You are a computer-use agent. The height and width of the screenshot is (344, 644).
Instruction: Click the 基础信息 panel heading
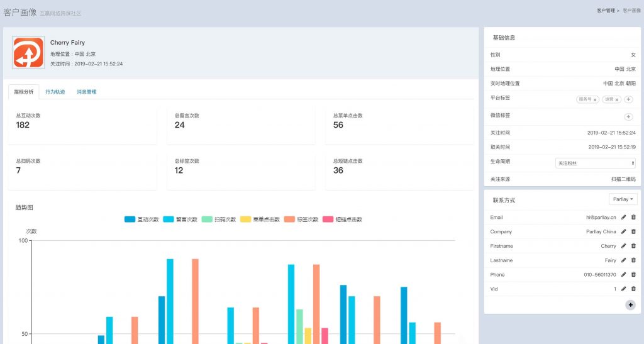click(x=504, y=38)
